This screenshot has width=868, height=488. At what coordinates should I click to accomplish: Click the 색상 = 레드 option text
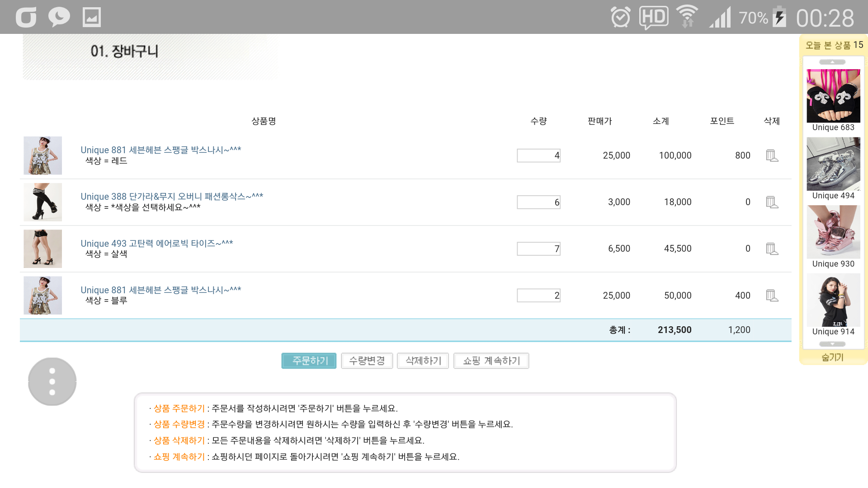(x=107, y=161)
